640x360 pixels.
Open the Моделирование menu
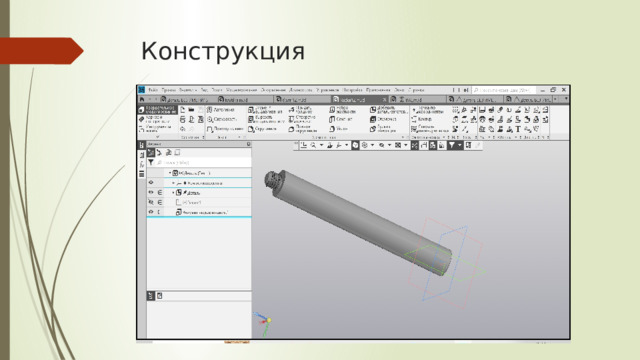pos(242,90)
